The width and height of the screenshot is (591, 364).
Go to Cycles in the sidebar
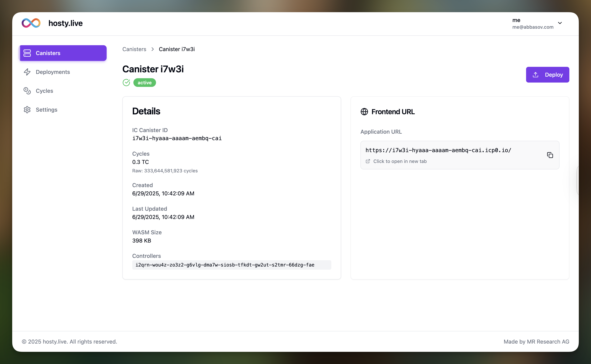tap(44, 91)
